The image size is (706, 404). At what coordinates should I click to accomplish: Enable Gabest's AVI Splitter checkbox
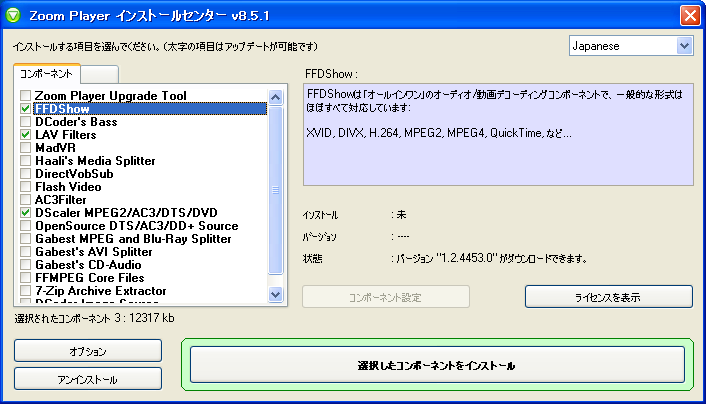(x=26, y=252)
